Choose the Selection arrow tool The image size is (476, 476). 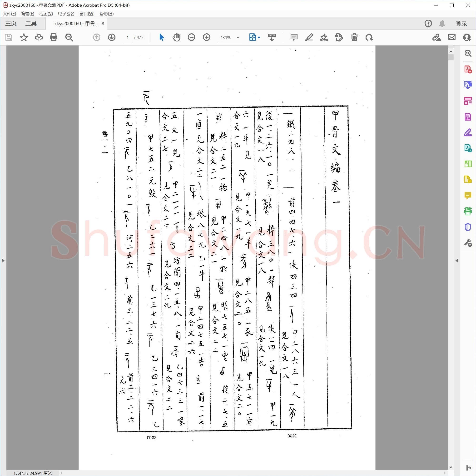pyautogui.click(x=162, y=37)
